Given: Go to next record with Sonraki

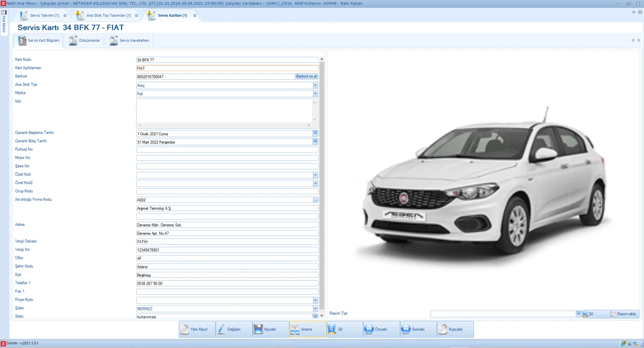Looking at the screenshot, I should coord(417,329).
